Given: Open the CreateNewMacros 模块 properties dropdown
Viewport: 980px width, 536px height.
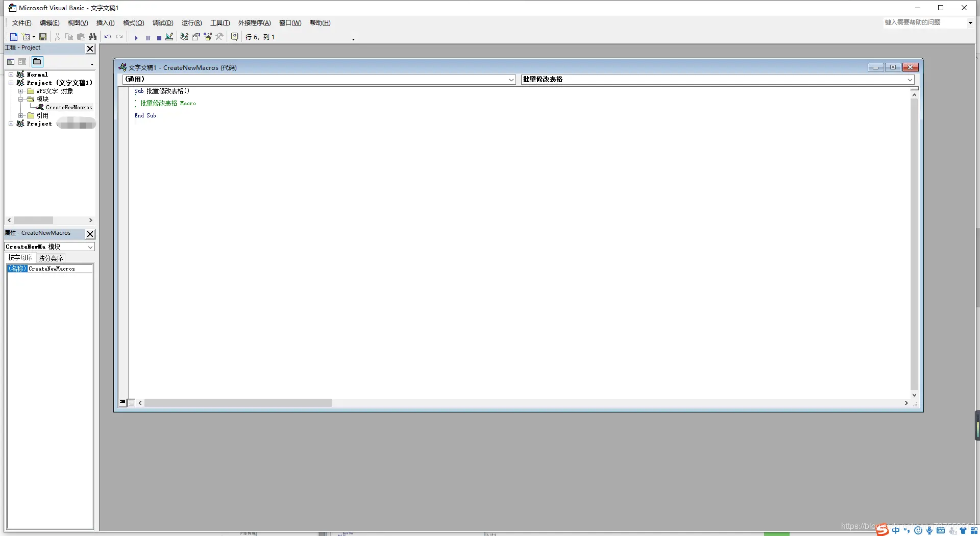Looking at the screenshot, I should (90, 247).
